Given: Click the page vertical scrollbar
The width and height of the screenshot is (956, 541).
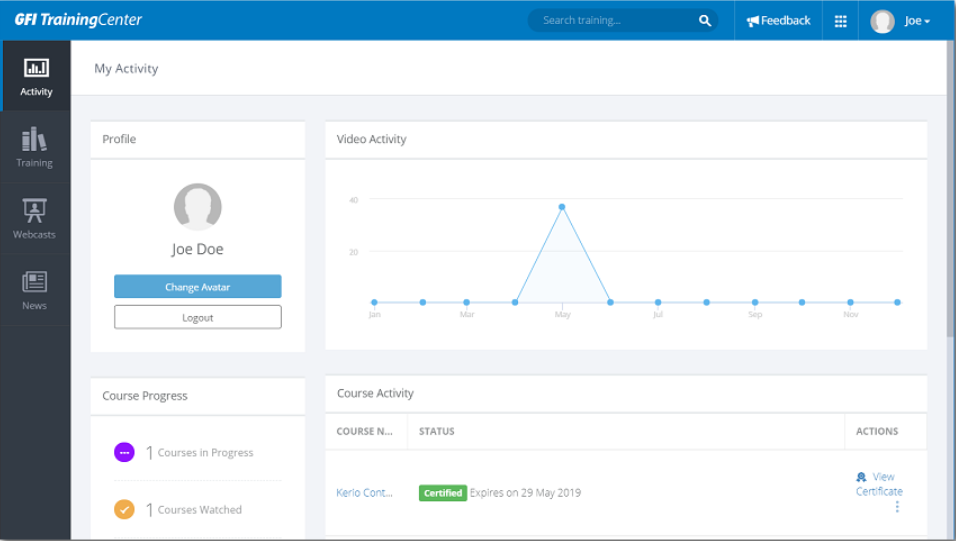Looking at the screenshot, I should pos(950,200).
